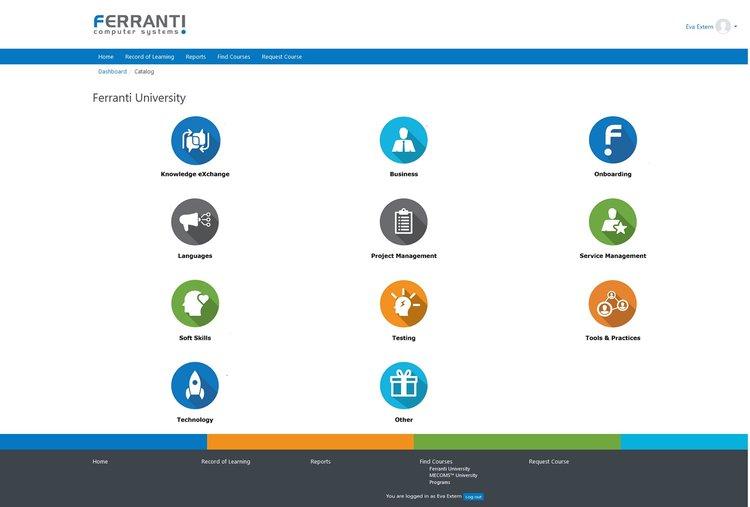Click the user avatar picture
The image size is (750, 507).
click(x=723, y=26)
